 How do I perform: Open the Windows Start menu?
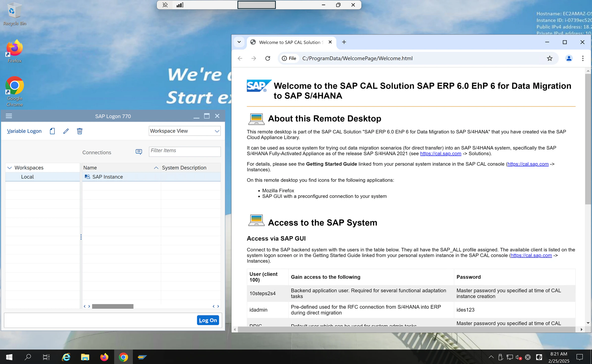pyautogui.click(x=9, y=357)
